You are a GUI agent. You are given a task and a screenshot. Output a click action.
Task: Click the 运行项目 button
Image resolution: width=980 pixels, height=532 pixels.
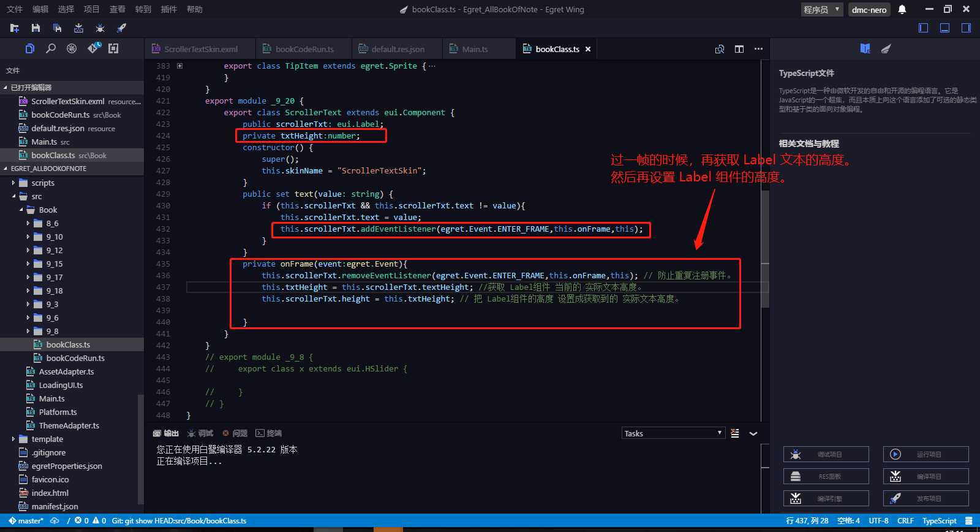[x=925, y=454]
